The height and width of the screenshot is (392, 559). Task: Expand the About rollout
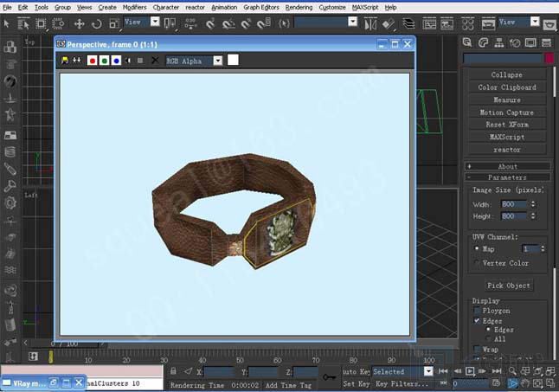point(507,166)
